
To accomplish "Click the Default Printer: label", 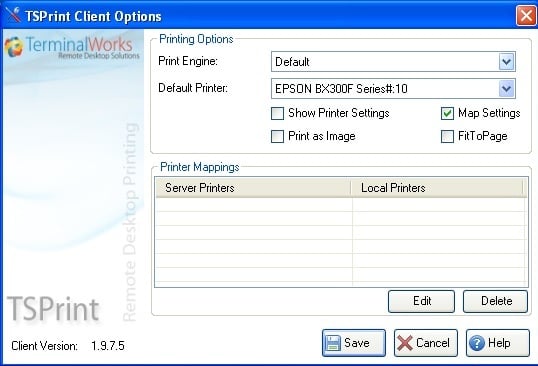I will click(193, 88).
